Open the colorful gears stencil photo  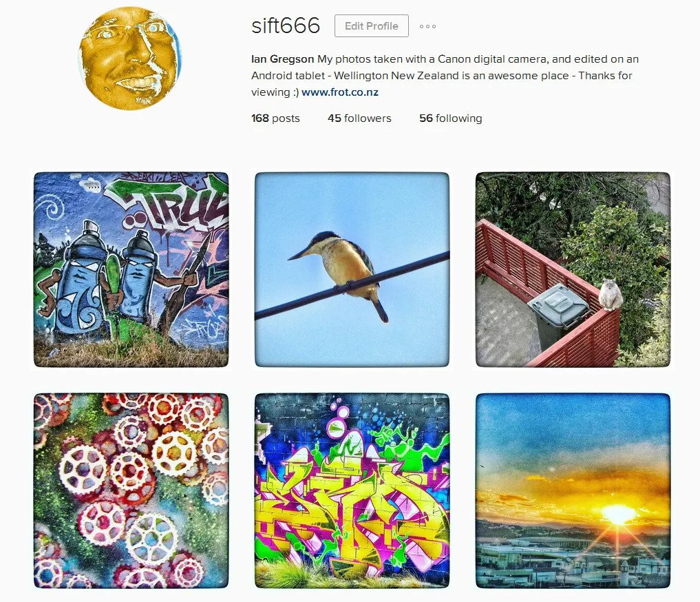pos(131,491)
